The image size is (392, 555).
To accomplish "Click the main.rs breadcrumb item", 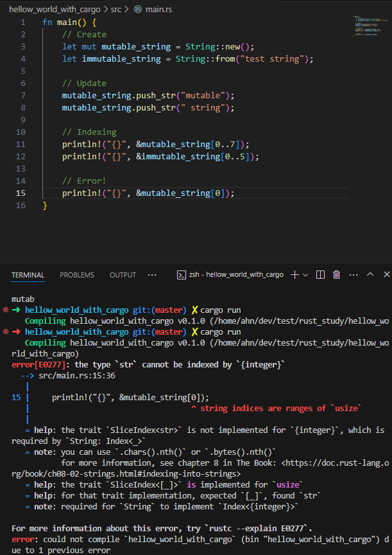I will [158, 9].
